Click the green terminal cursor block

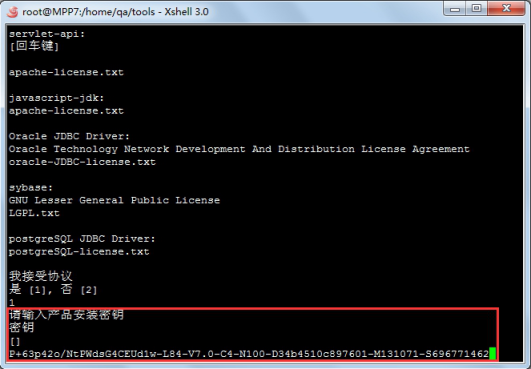tap(493, 354)
